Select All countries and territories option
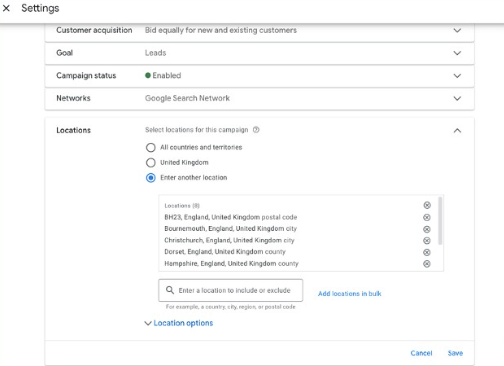Screen dimensions: 504x366 coord(151,147)
